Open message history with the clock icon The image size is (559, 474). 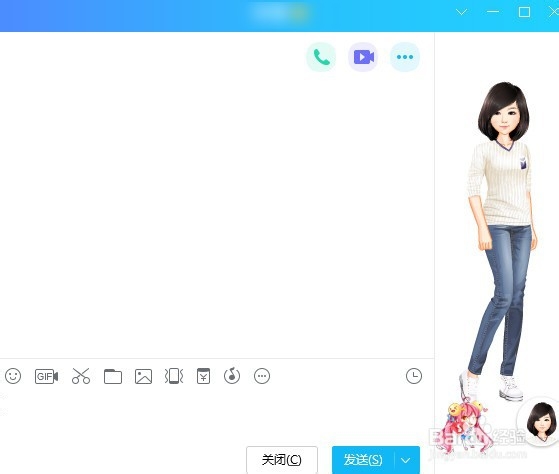point(414,376)
